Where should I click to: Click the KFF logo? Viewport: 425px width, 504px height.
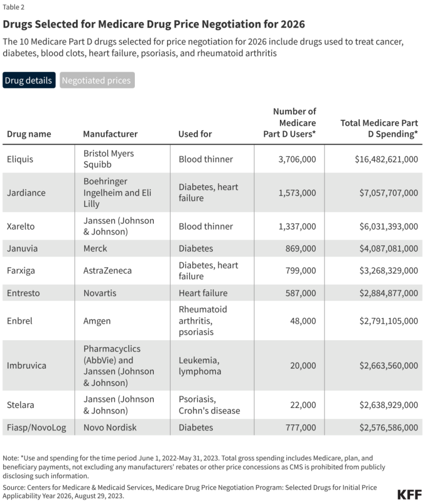(409, 494)
